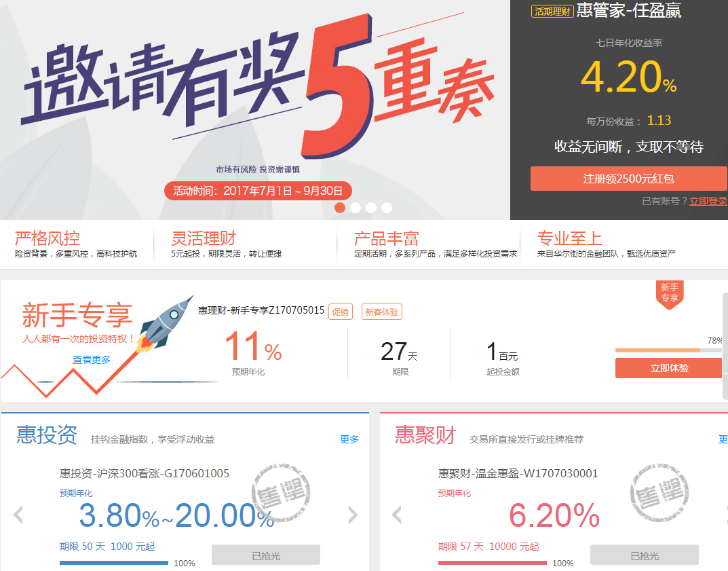Show previous 惠聚财 product with left chevron
Viewport: 728px width, 571px height.
click(397, 515)
